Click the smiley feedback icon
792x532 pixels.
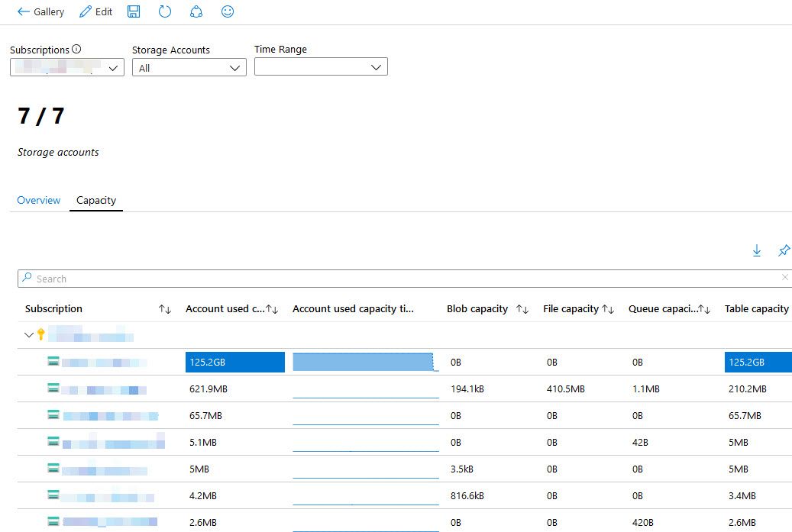[227, 11]
